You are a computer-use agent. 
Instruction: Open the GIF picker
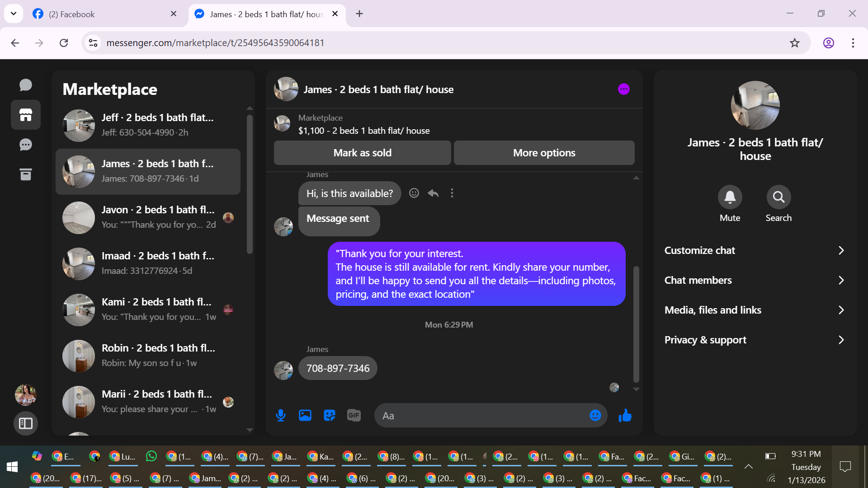[x=354, y=415]
